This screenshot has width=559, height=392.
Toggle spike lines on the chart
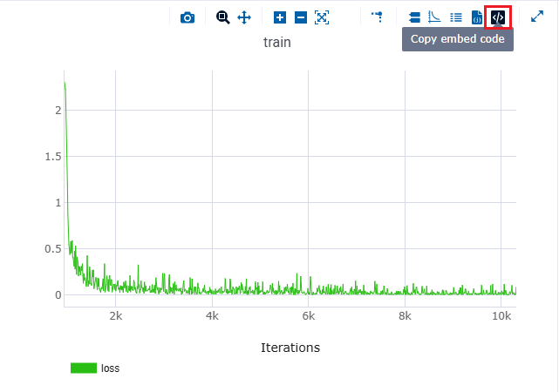(377, 17)
